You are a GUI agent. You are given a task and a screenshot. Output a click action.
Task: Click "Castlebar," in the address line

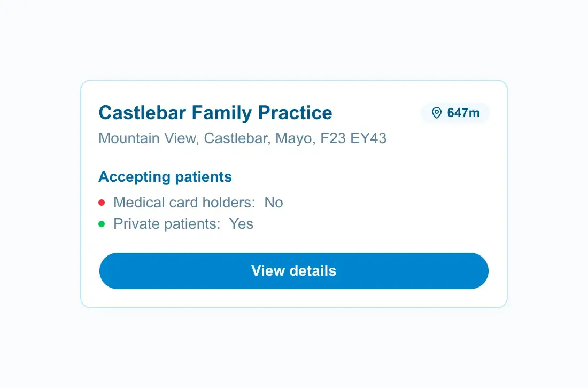pos(237,138)
